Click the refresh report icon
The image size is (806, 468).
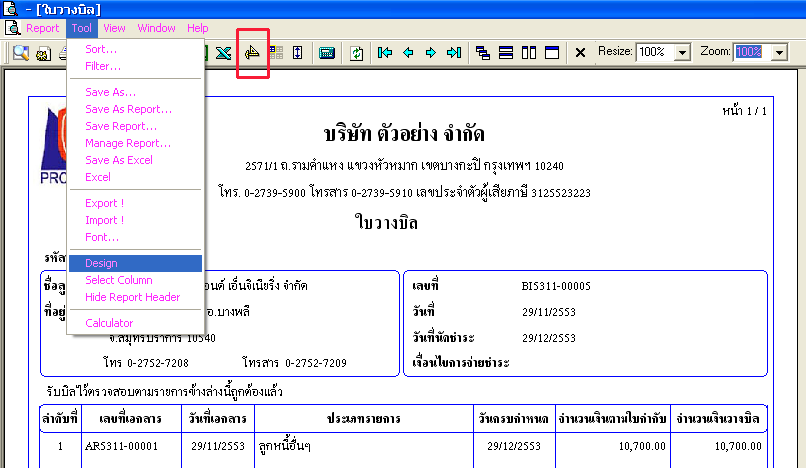[x=357, y=52]
